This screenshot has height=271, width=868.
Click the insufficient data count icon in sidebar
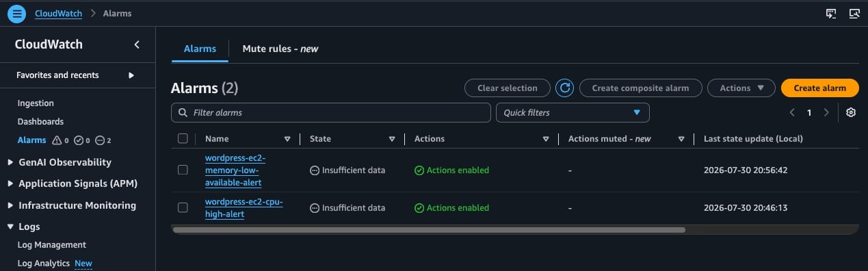click(x=100, y=140)
